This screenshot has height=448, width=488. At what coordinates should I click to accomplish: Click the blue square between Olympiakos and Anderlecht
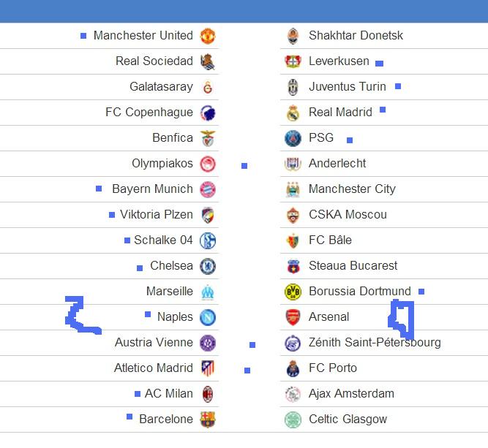244,166
